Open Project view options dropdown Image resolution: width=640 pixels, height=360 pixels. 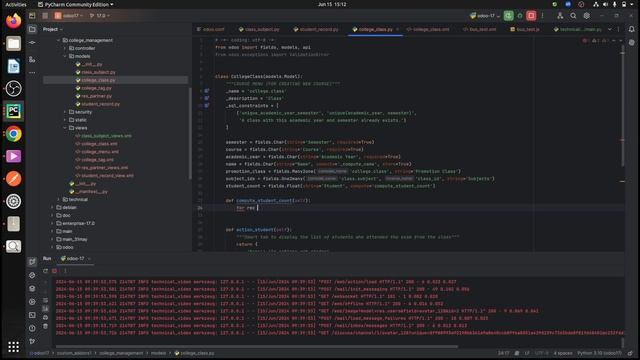(x=53, y=29)
